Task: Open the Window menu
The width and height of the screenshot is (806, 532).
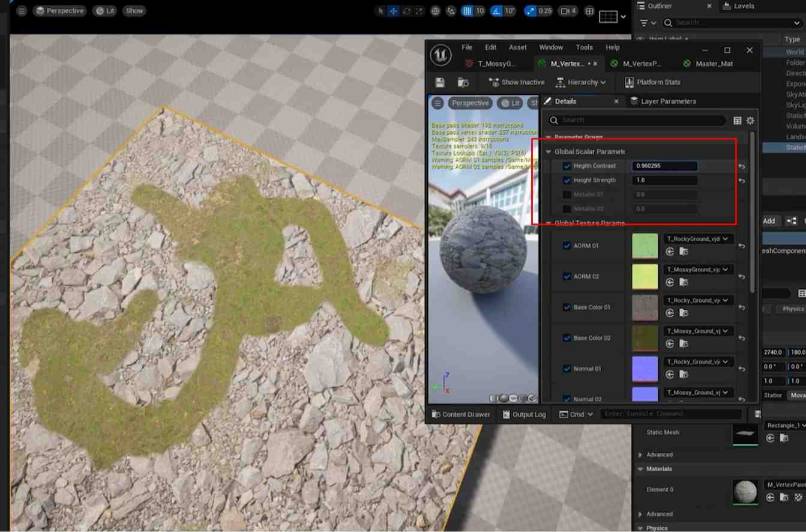Action: click(551, 47)
